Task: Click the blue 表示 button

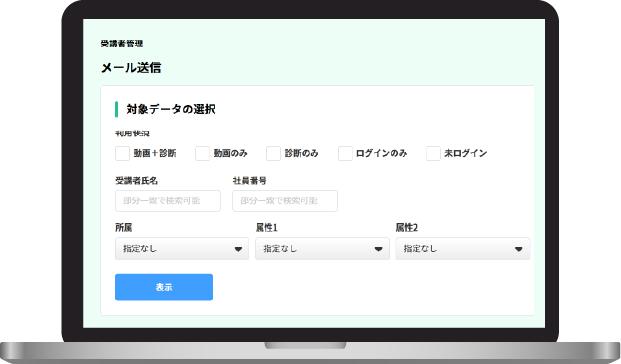Action: pyautogui.click(x=164, y=287)
